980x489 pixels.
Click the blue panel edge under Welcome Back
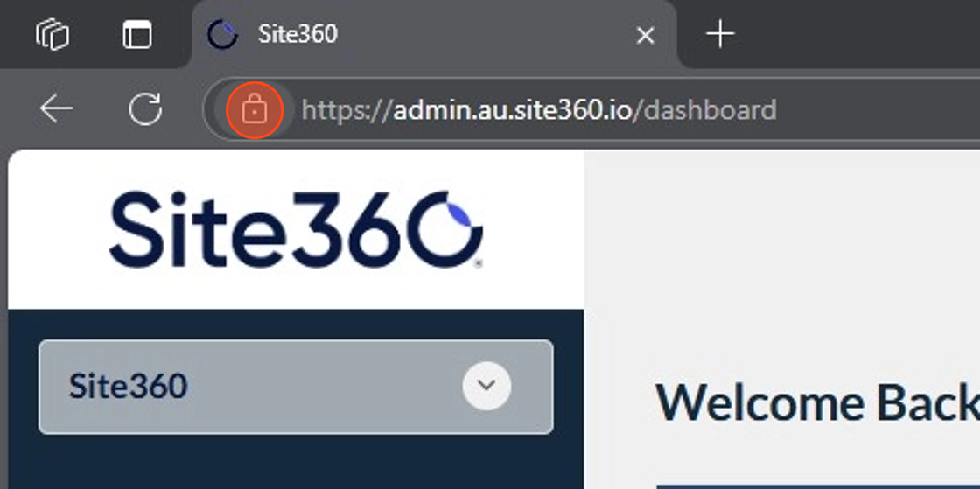click(818, 486)
